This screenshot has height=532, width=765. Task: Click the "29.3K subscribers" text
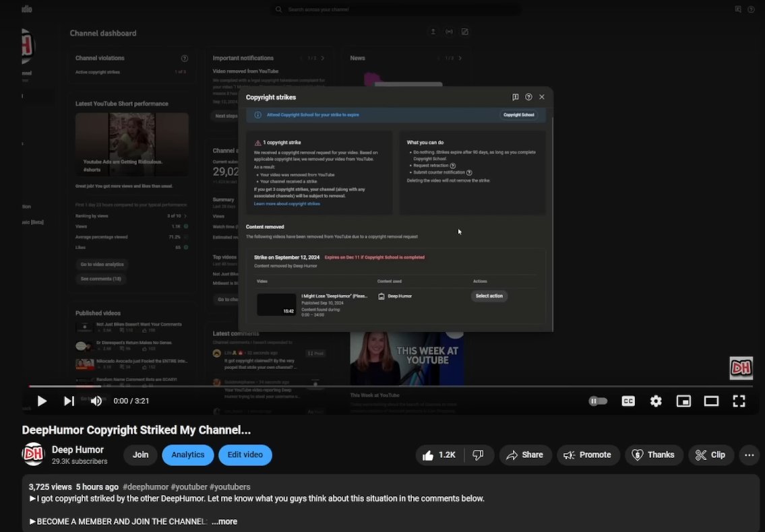tap(80, 461)
